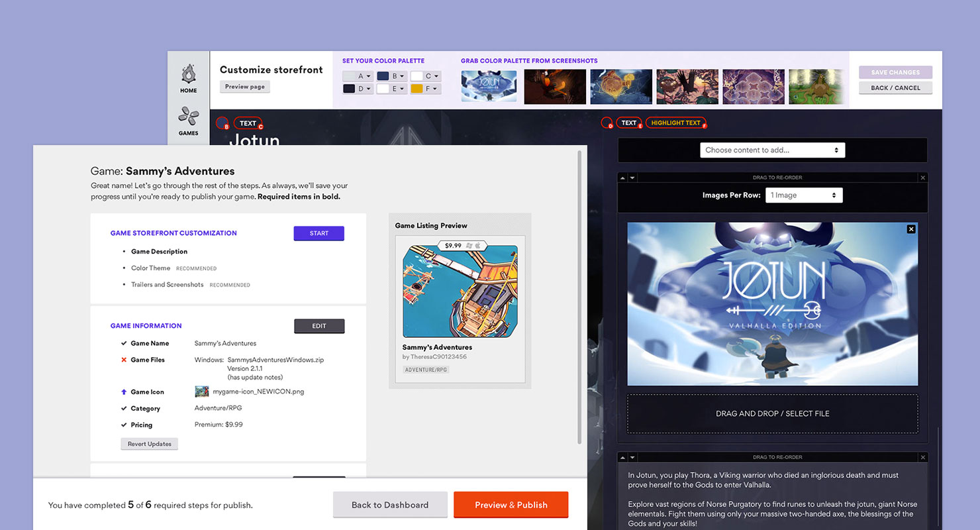Click the checkmark next to Category
The width and height of the screenshot is (980, 530).
pos(124,408)
